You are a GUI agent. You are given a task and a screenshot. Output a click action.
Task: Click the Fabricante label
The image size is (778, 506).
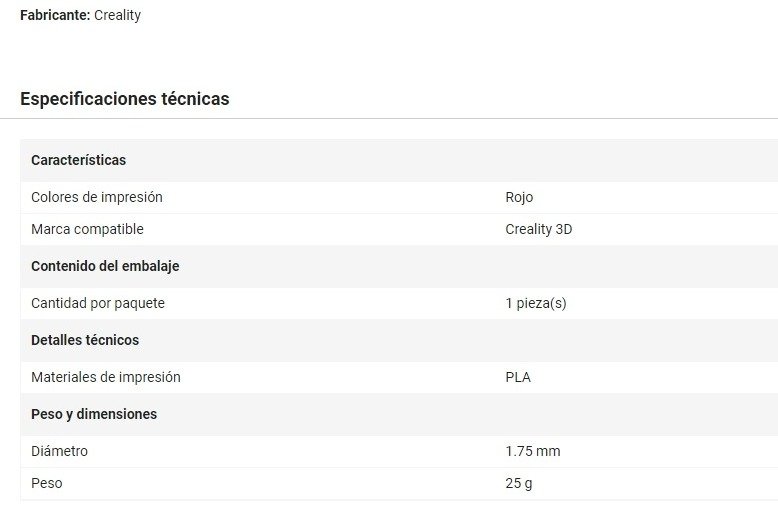[54, 16]
